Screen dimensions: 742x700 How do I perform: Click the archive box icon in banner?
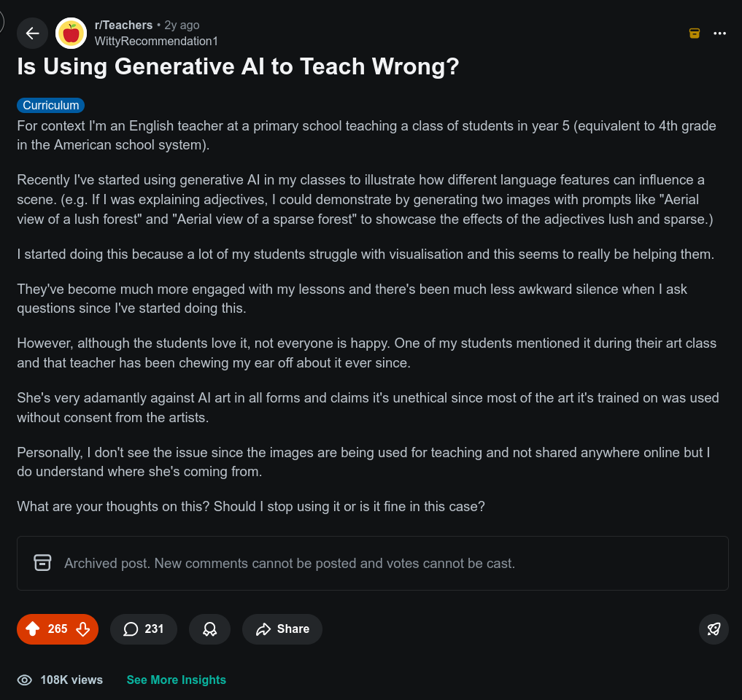coord(42,563)
